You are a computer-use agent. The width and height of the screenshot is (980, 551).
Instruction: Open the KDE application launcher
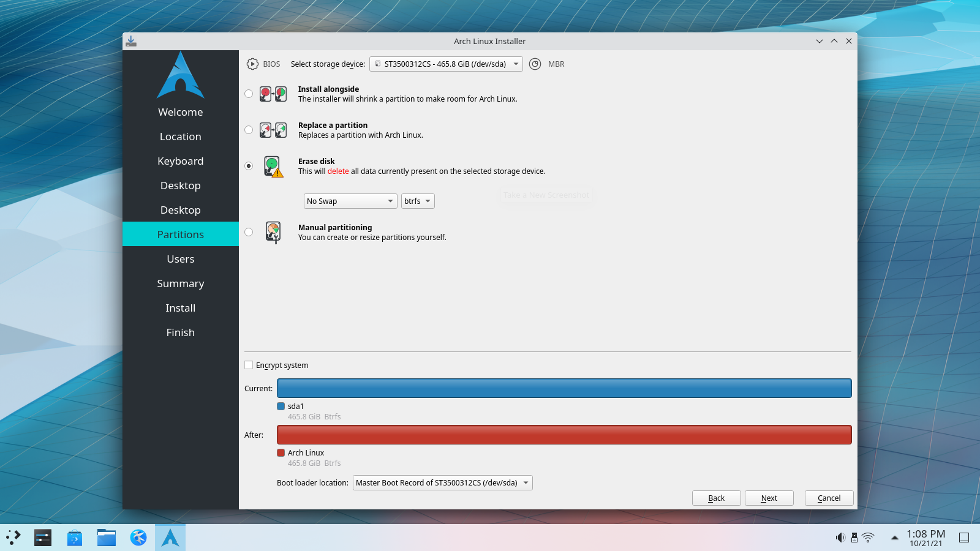click(x=13, y=538)
